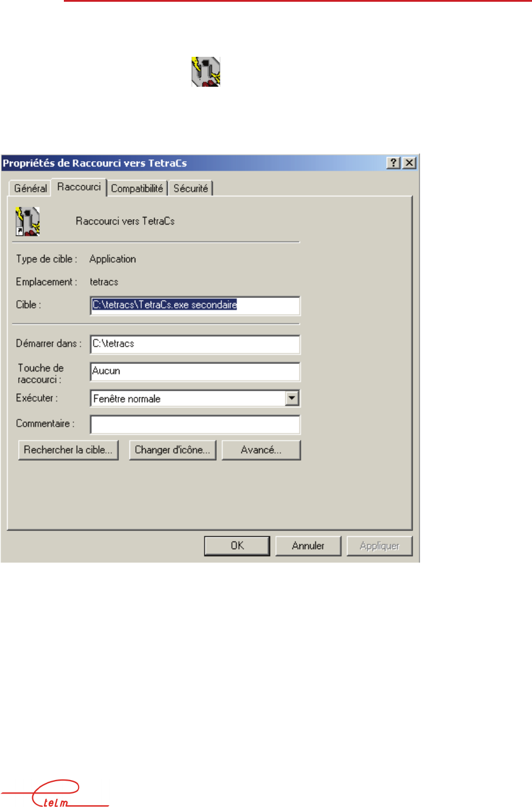Click the Cible input field
The height and width of the screenshot is (807, 532).
(x=195, y=305)
